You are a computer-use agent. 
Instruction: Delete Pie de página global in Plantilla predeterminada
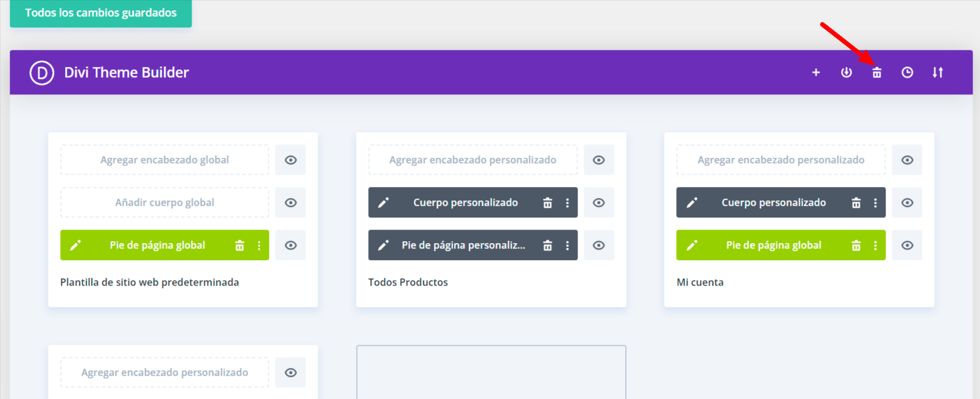(239, 245)
